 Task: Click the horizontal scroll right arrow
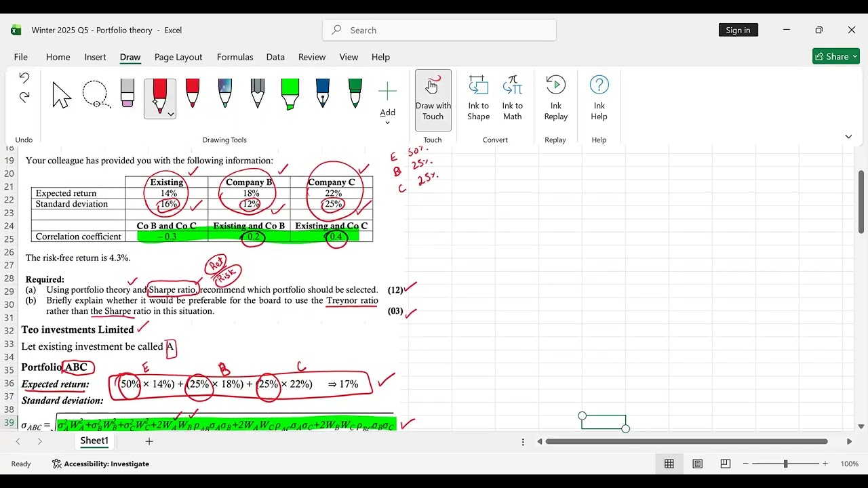(x=849, y=441)
